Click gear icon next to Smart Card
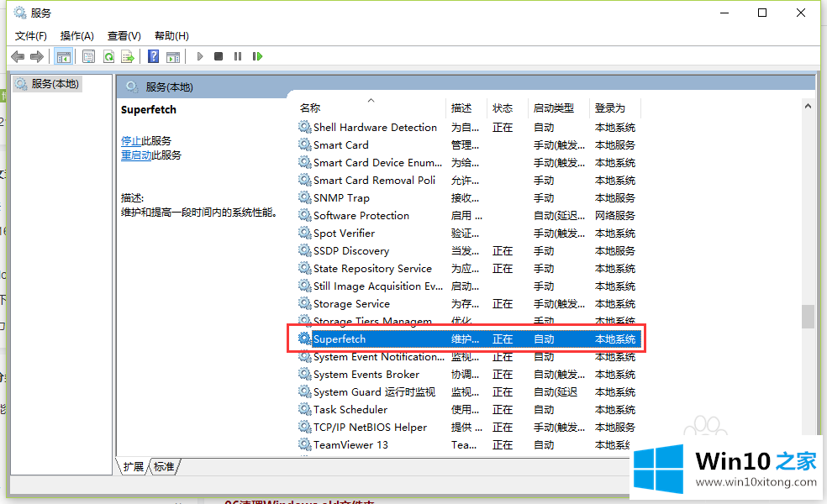The width and height of the screenshot is (827, 504). [304, 144]
